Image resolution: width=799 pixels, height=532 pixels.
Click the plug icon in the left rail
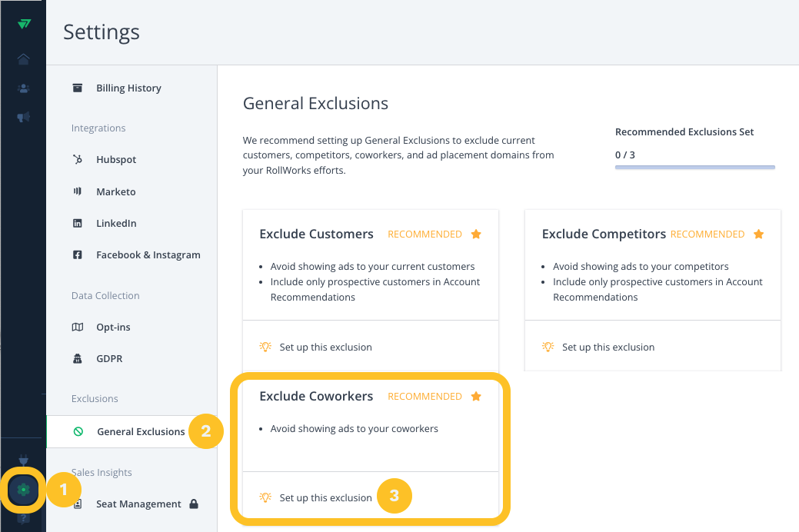point(23,459)
